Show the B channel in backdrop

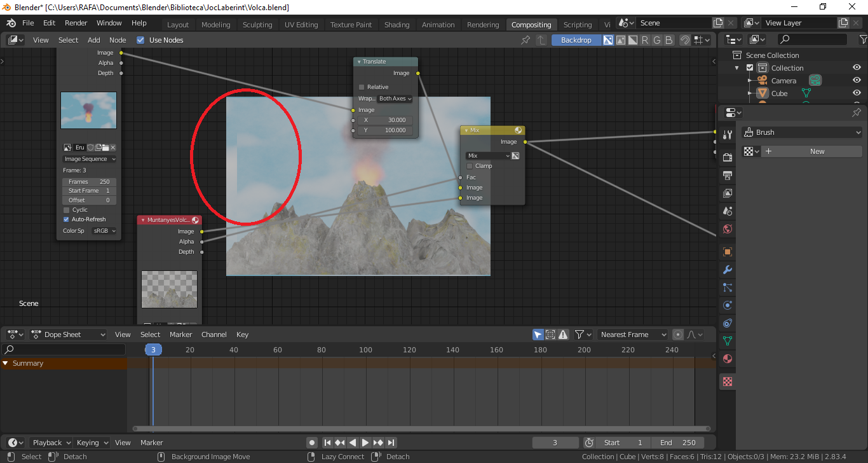pos(668,40)
